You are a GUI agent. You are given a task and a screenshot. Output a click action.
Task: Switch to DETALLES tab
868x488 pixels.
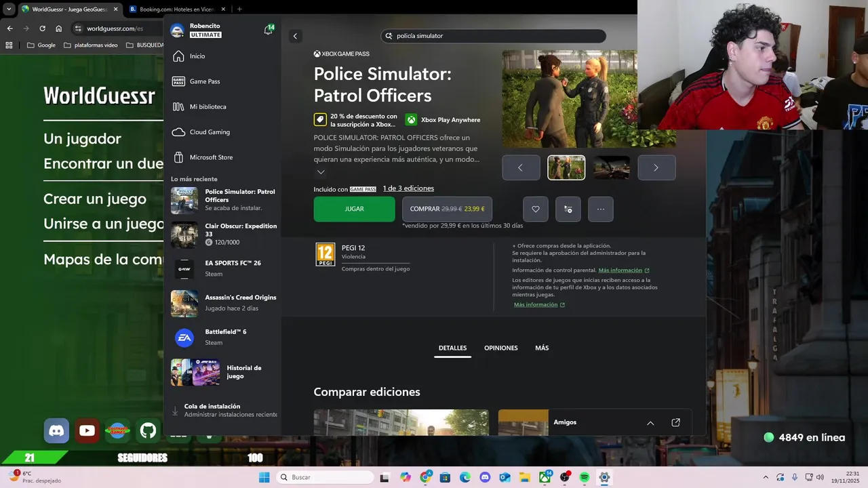point(452,348)
